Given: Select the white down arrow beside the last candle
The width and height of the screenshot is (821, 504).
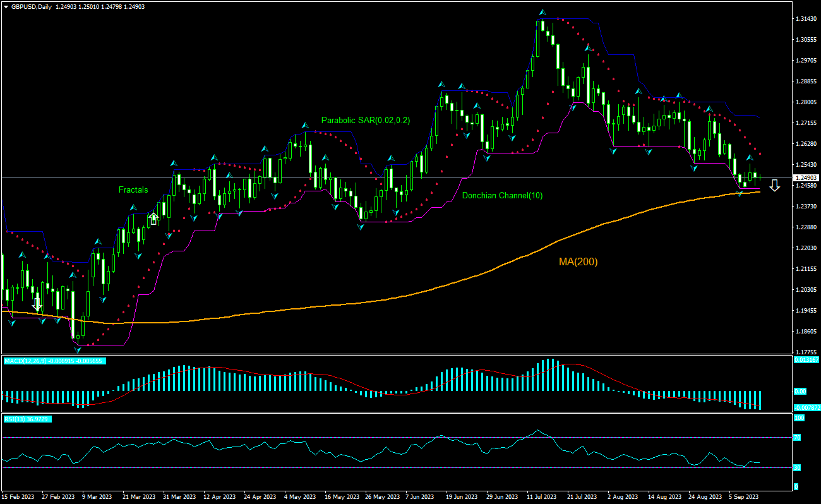Looking at the screenshot, I should click(x=775, y=185).
